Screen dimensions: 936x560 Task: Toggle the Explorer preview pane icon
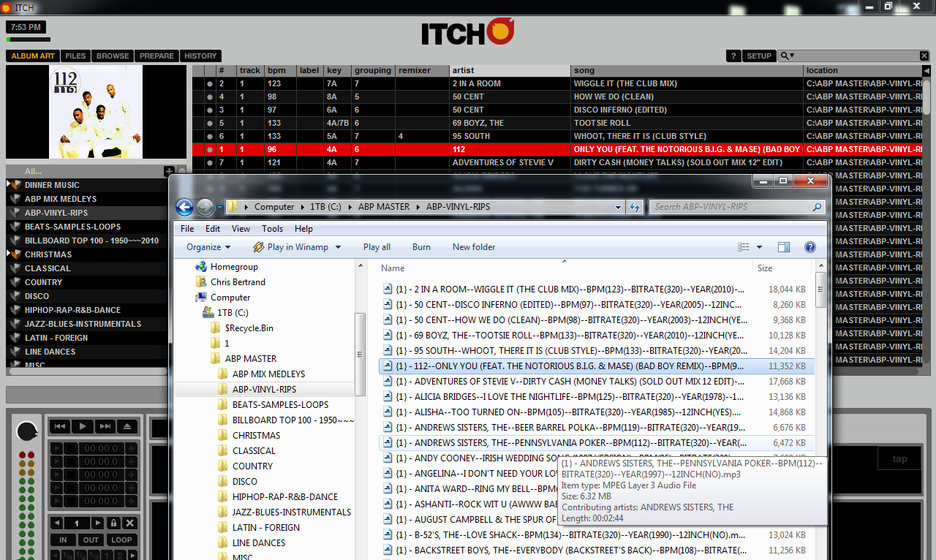(784, 247)
